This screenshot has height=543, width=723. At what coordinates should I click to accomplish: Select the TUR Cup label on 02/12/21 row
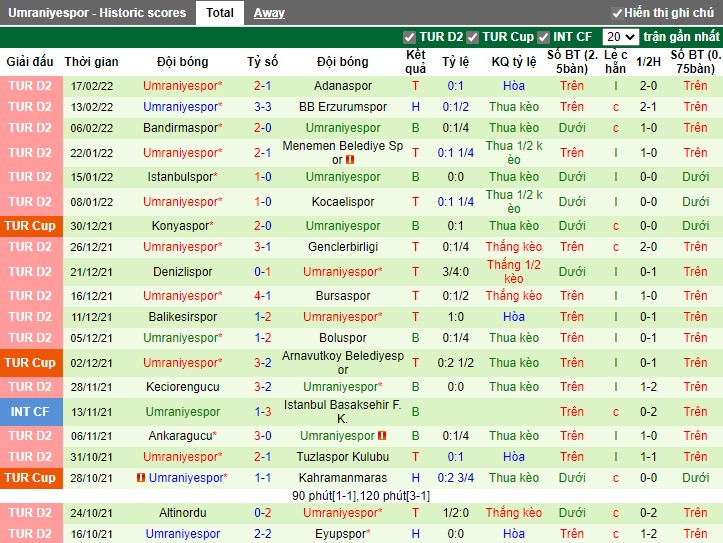click(x=30, y=363)
